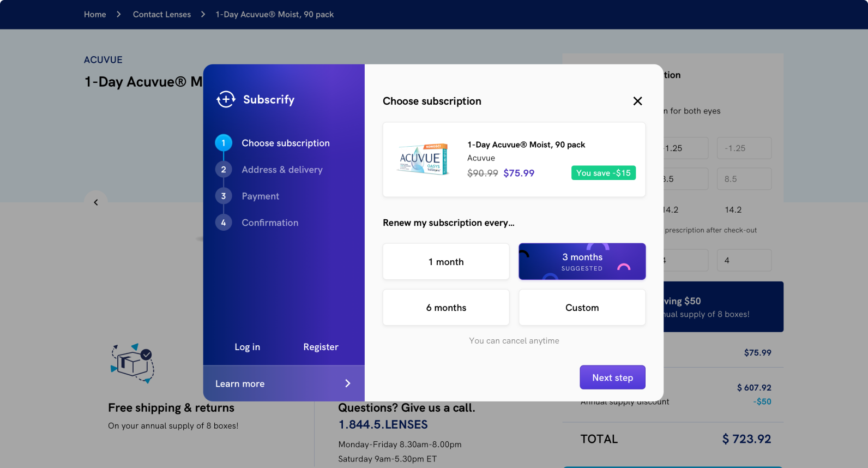Click the You save -$15 badge
The image size is (868, 468).
pos(603,173)
